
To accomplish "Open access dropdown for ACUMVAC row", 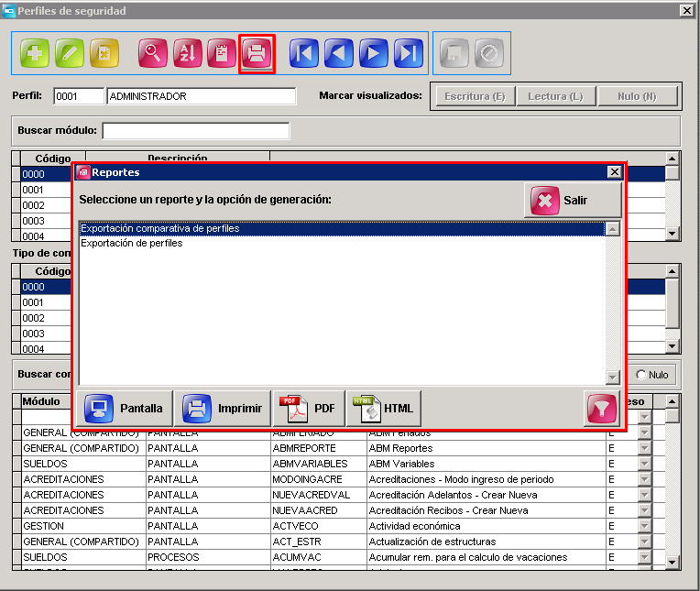I will 644,557.
